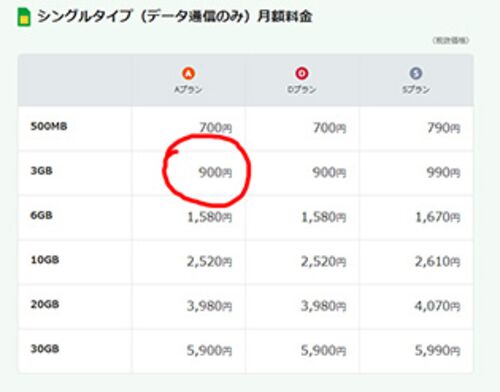Click the circled 900円 A plan price
Image resolution: width=500 pixels, height=392 pixels.
click(215, 172)
